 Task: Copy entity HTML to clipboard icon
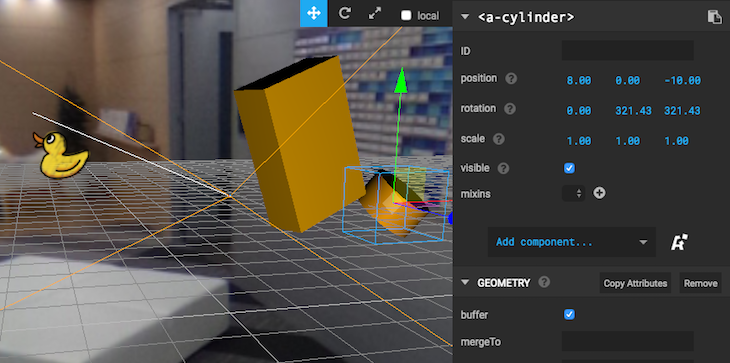click(714, 17)
